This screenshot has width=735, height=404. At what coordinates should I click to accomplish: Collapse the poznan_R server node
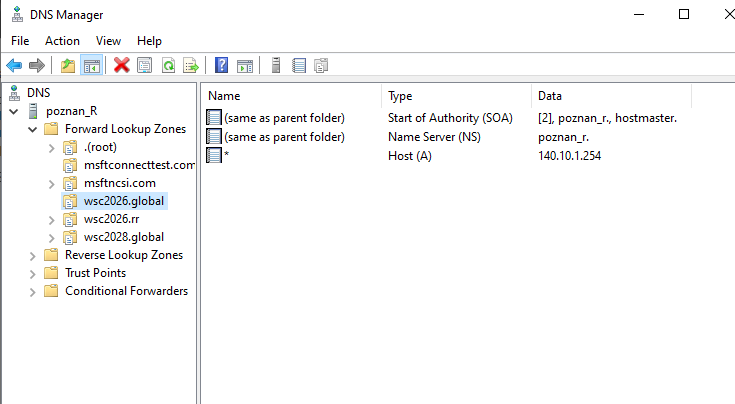pos(14,112)
